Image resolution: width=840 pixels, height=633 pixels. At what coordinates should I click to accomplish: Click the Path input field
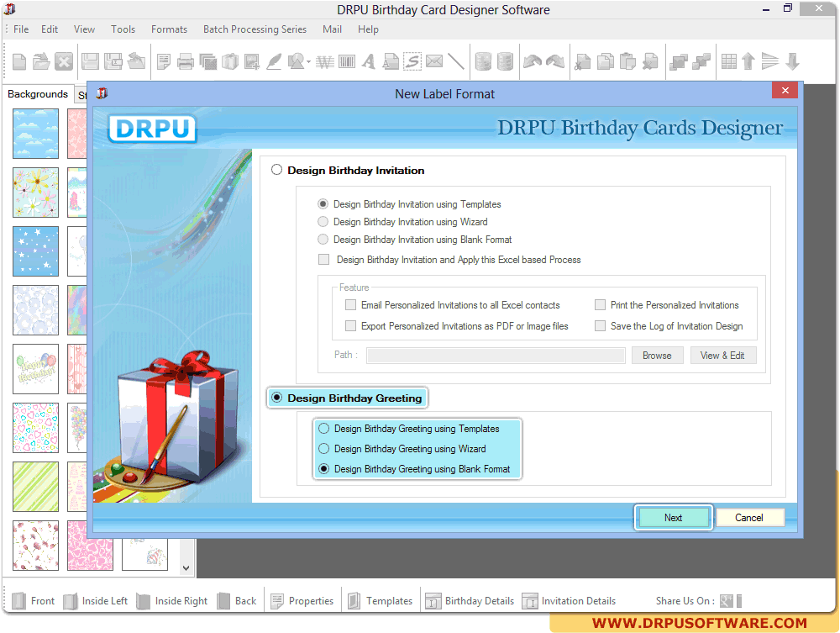tap(496, 356)
